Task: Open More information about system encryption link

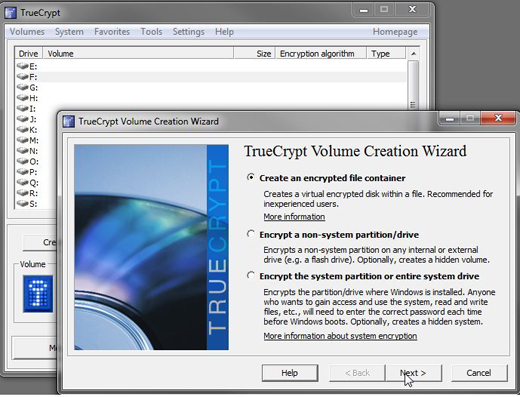Action: coord(340,336)
